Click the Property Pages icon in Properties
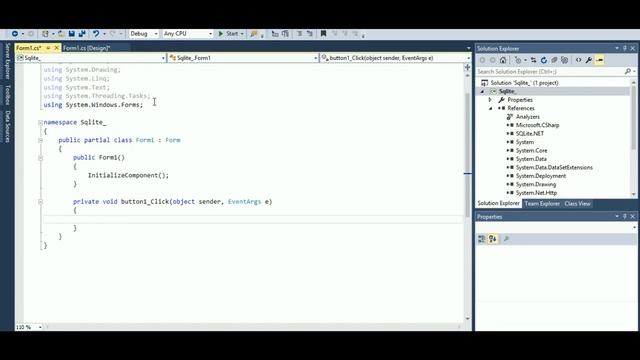The width and height of the screenshot is (640, 360). click(x=506, y=239)
